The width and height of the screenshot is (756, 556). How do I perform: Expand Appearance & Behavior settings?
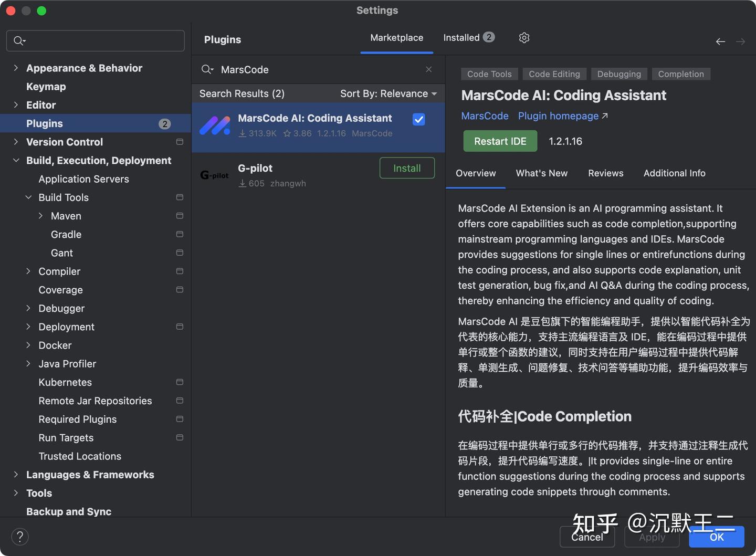(16, 68)
